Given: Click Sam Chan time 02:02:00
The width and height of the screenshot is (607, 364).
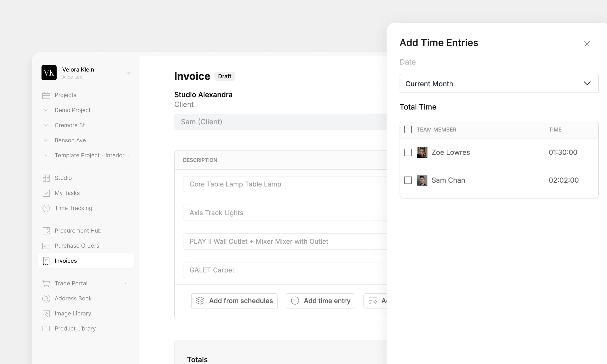Looking at the screenshot, I should tap(564, 180).
